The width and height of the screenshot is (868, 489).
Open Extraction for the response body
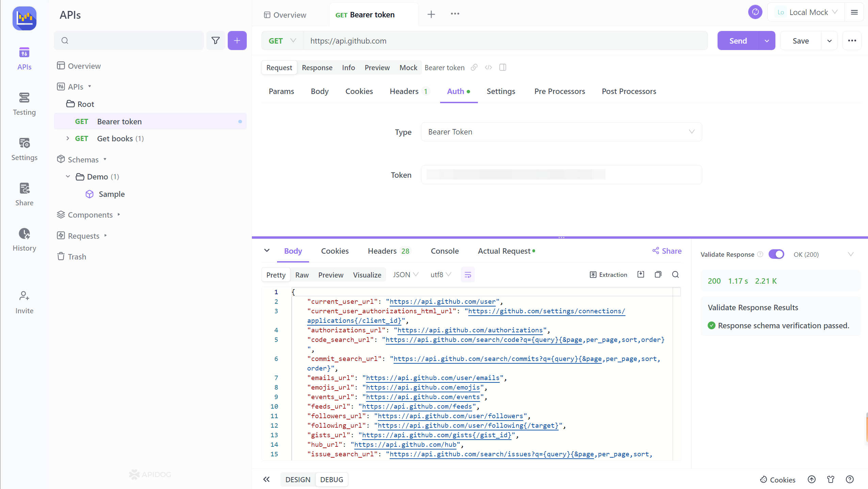[608, 274]
